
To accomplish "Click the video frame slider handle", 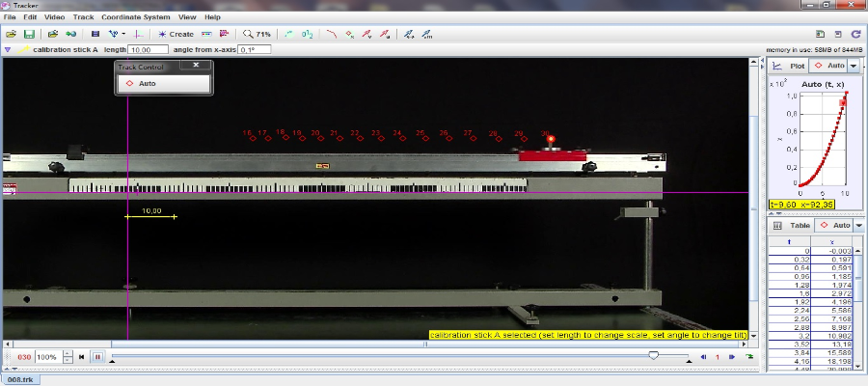I will click(653, 355).
